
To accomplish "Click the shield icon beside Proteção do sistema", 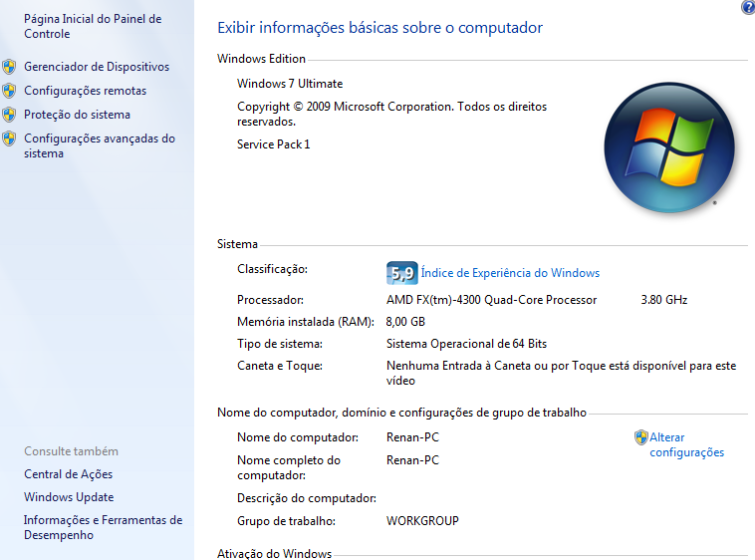I will [x=9, y=115].
